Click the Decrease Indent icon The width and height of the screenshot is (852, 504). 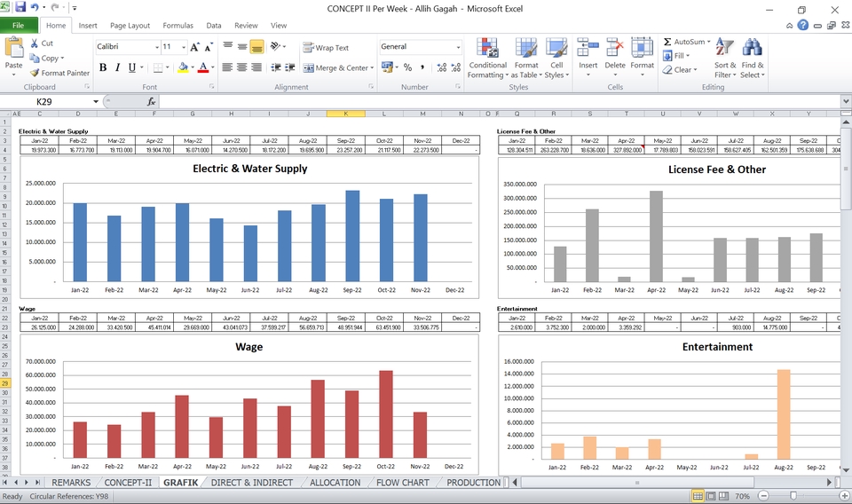tap(276, 67)
